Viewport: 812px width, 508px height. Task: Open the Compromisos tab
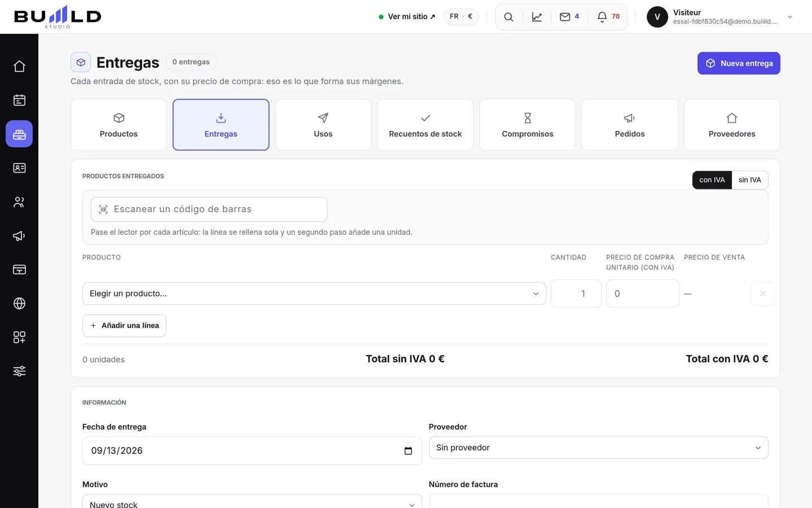pos(527,125)
